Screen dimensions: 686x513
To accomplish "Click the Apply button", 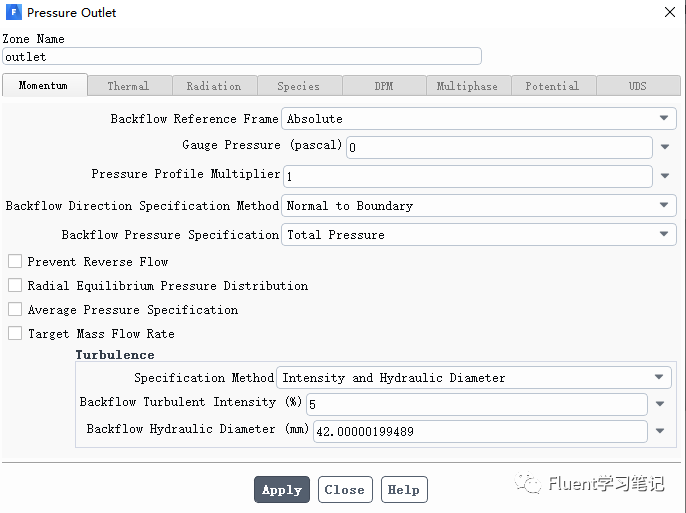I will pyautogui.click(x=282, y=489).
